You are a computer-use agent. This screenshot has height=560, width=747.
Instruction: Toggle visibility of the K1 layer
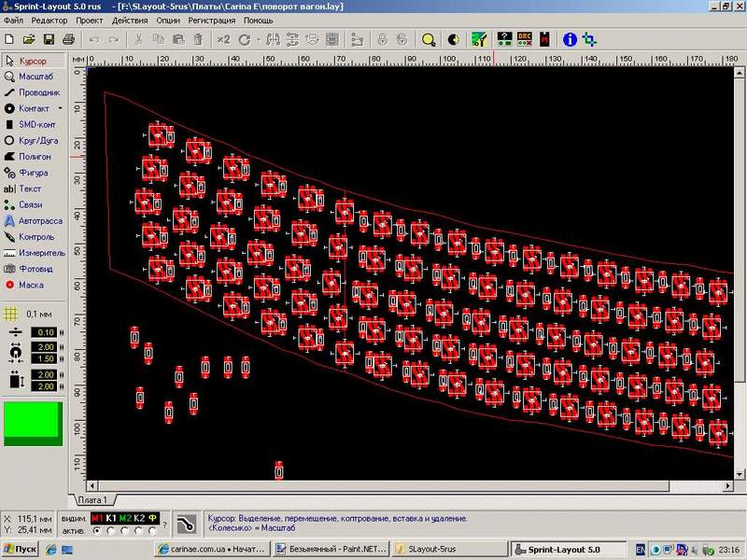point(111,517)
